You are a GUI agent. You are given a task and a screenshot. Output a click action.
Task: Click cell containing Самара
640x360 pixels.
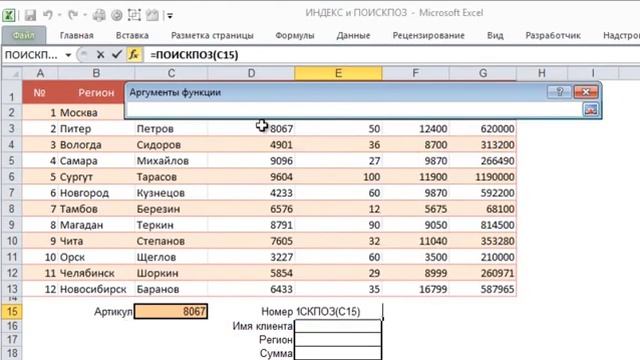click(96, 161)
